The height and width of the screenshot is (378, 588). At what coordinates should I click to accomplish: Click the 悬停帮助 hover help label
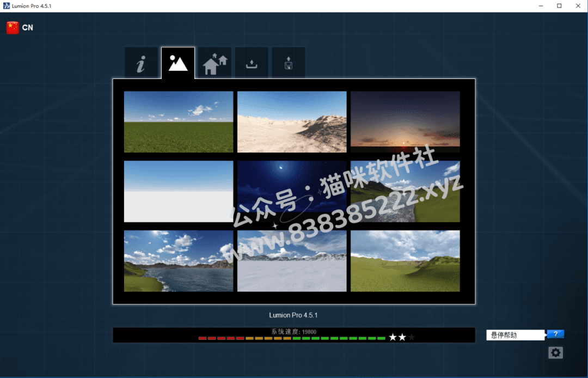pyautogui.click(x=515, y=335)
